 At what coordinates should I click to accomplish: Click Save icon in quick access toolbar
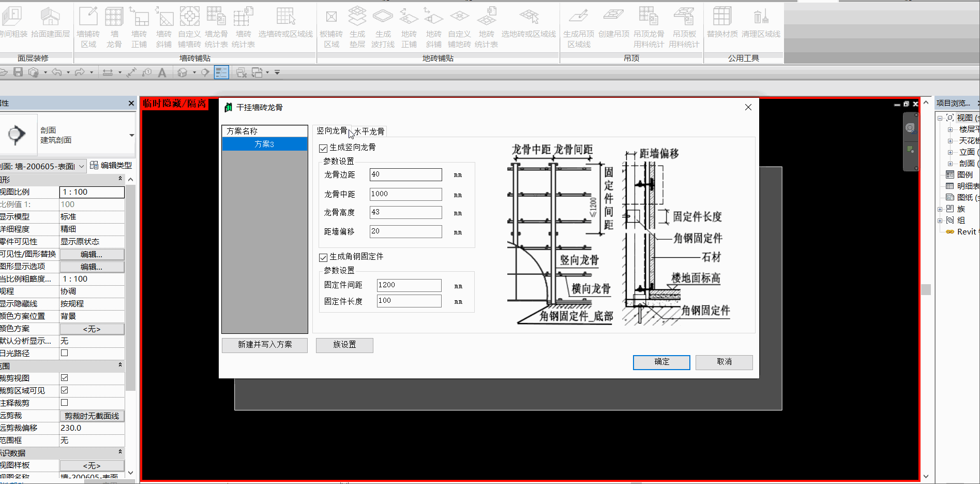tap(18, 72)
